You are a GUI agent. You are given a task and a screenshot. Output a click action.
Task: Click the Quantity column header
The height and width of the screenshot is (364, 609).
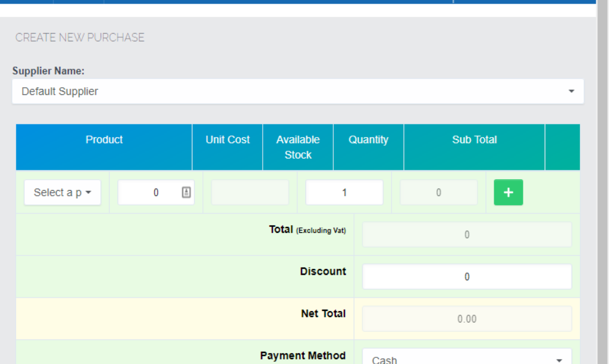368,139
